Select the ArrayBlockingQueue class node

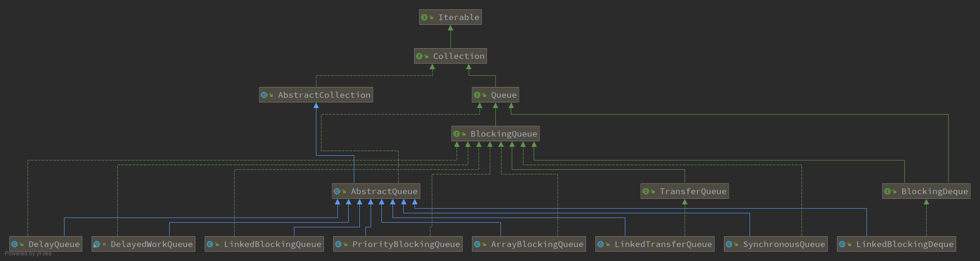(x=529, y=244)
